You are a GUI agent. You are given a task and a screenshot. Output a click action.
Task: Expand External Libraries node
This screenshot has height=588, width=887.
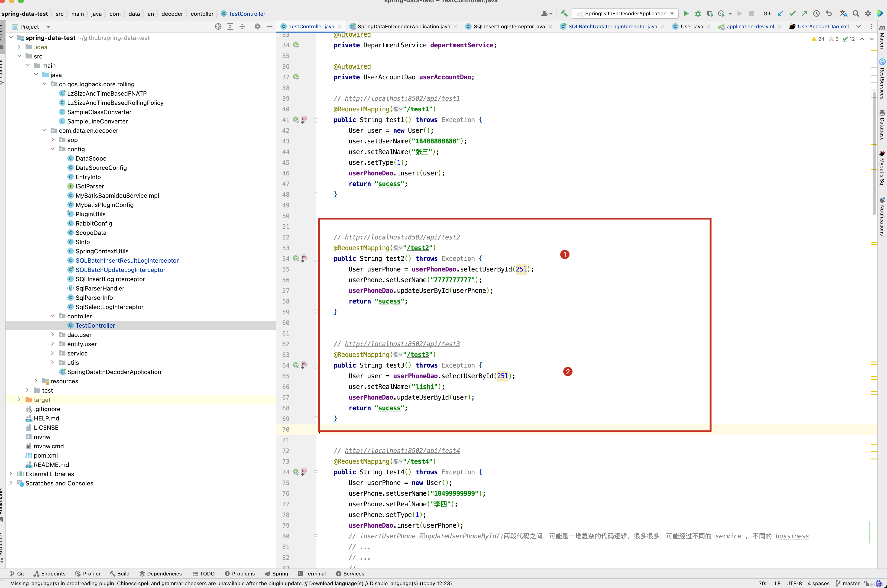10,474
